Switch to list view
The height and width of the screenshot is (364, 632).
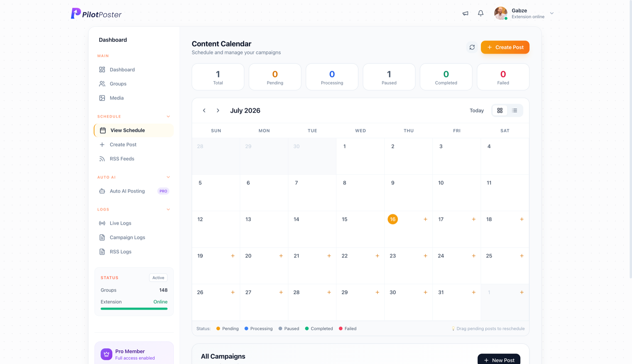[x=514, y=111]
